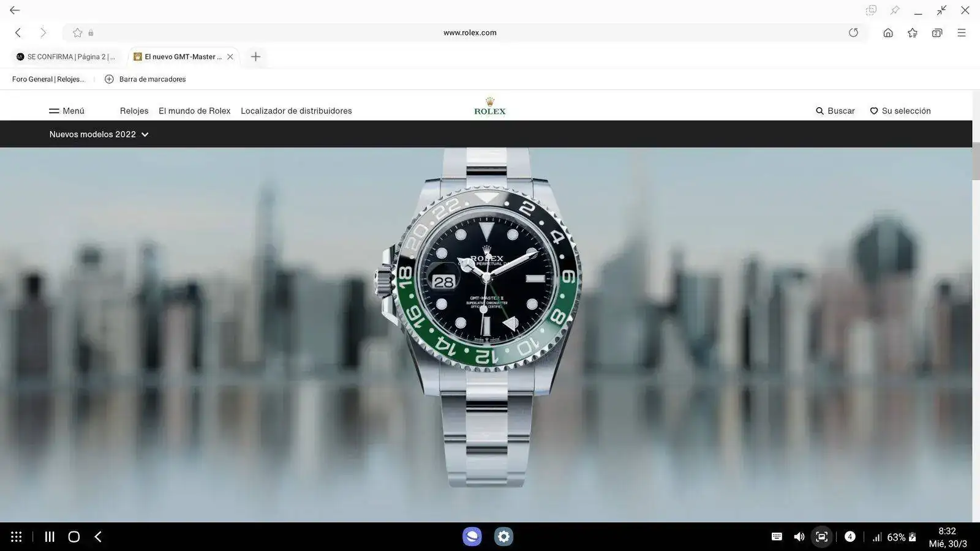Image resolution: width=980 pixels, height=551 pixels.
Task: Open the browser hamburger menu
Action: 961,33
